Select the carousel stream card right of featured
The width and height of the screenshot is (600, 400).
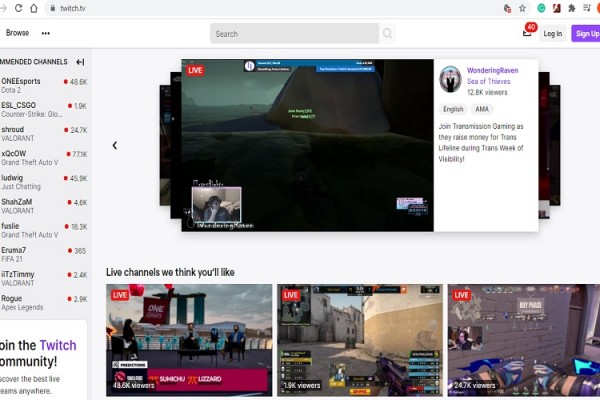tap(544, 145)
